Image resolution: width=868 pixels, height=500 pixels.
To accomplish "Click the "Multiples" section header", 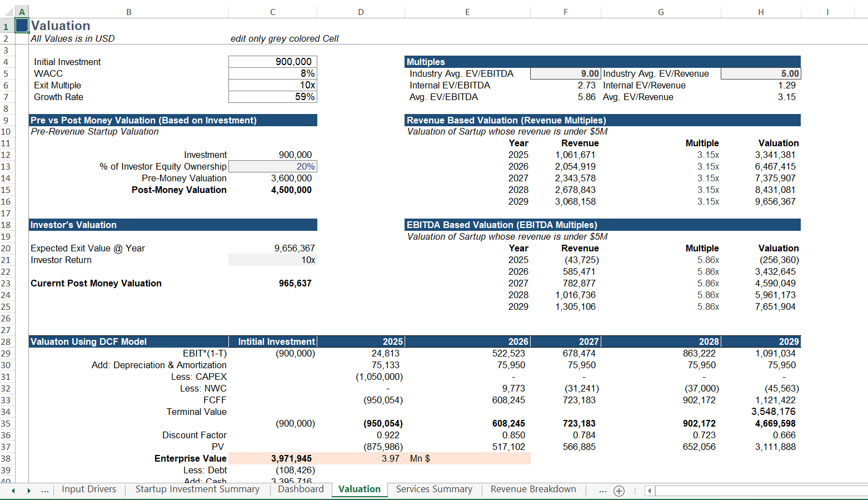I will tap(603, 62).
